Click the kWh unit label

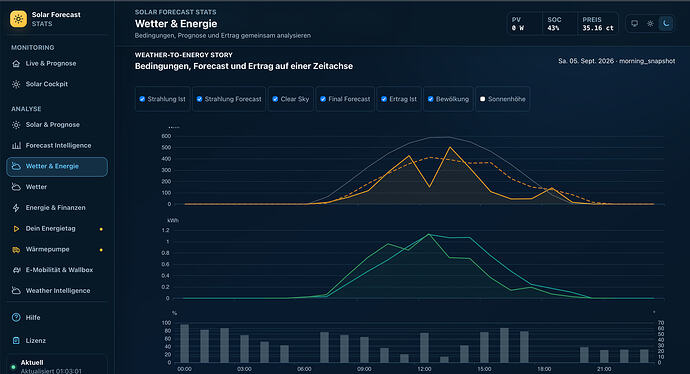click(173, 220)
